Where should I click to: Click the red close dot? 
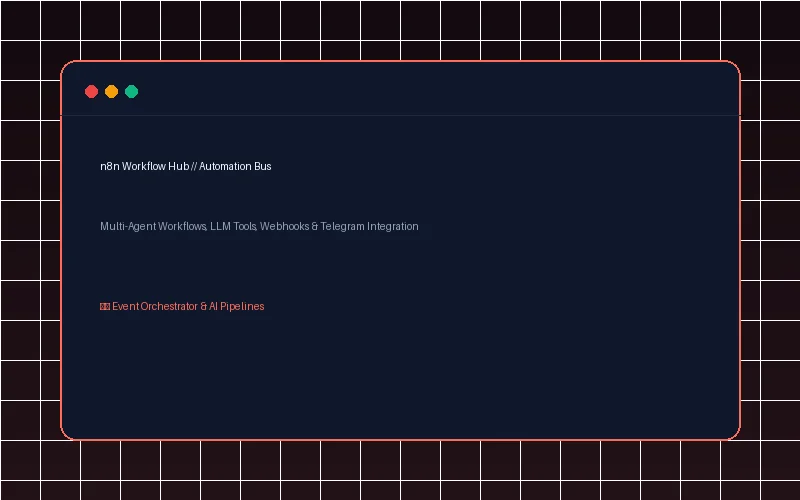[x=91, y=91]
